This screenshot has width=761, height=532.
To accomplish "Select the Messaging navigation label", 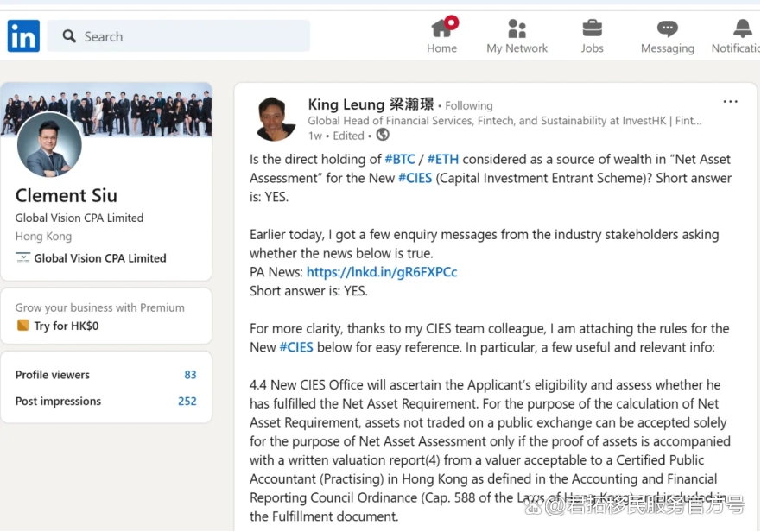I will click(x=668, y=48).
